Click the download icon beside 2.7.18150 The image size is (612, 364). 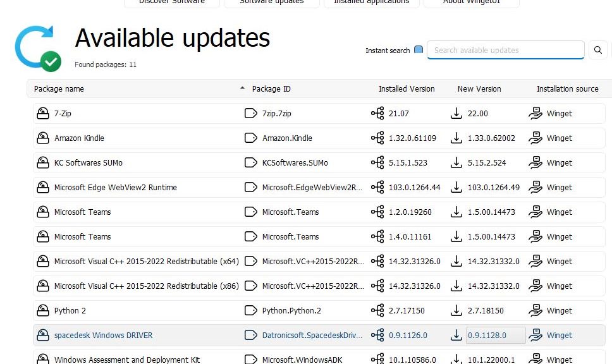click(456, 310)
